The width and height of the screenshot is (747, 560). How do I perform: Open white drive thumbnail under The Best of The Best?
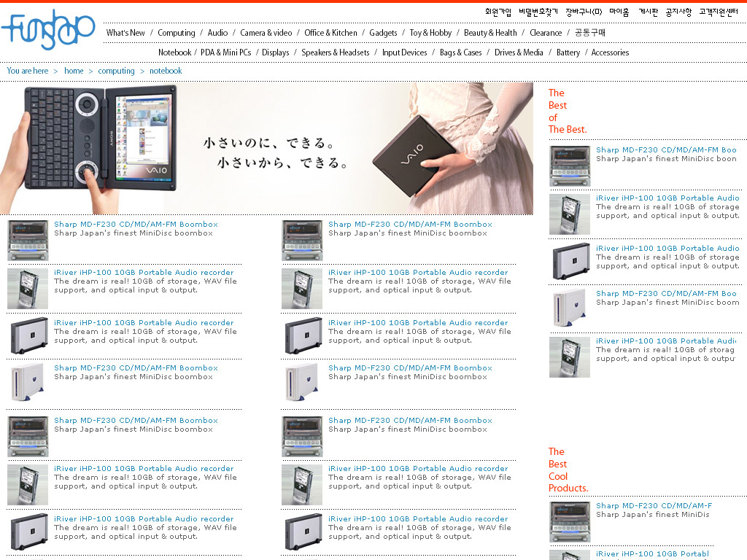click(570, 308)
